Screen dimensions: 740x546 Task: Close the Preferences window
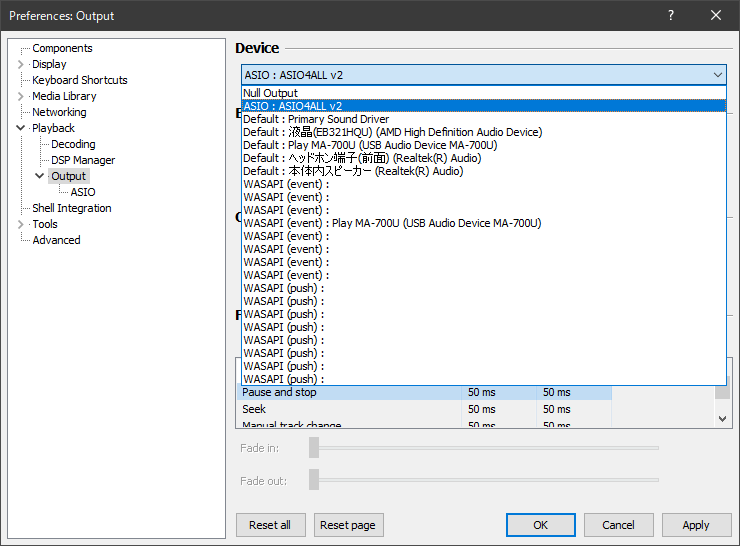pyautogui.click(x=716, y=15)
